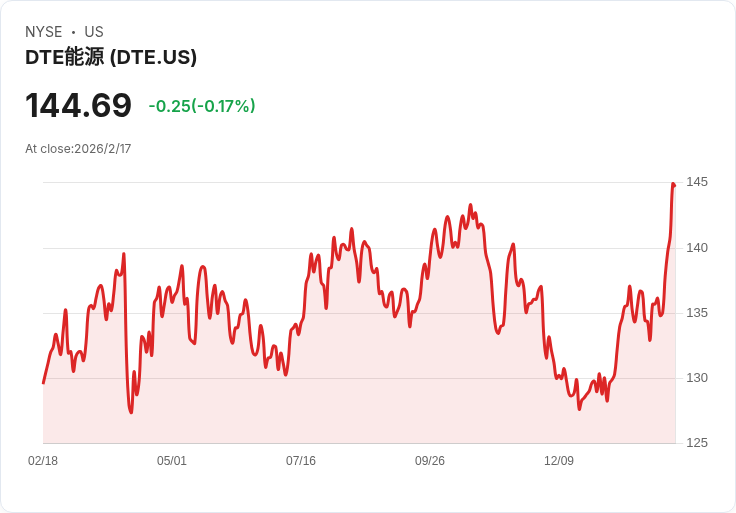Click the At close:2026/2/17 timestamp

pyautogui.click(x=78, y=149)
